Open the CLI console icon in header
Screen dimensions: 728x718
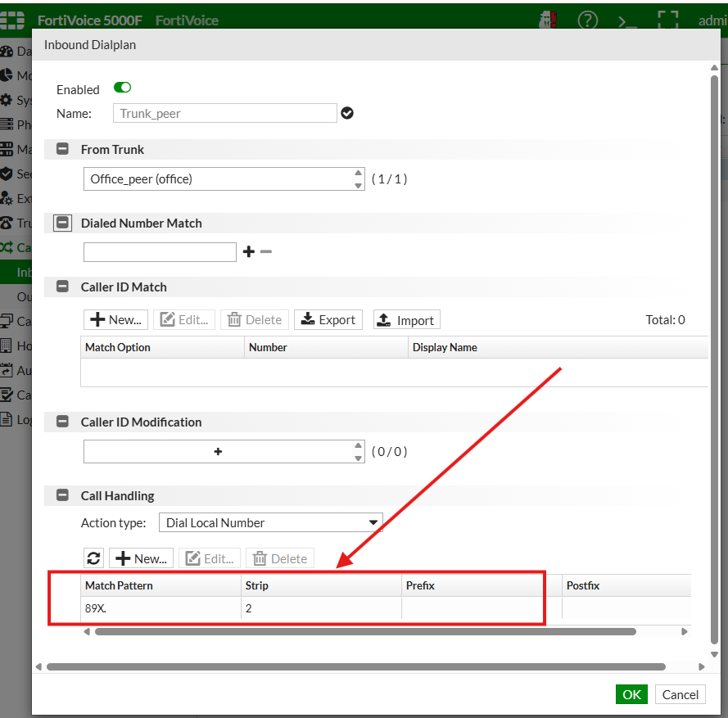pos(627,21)
